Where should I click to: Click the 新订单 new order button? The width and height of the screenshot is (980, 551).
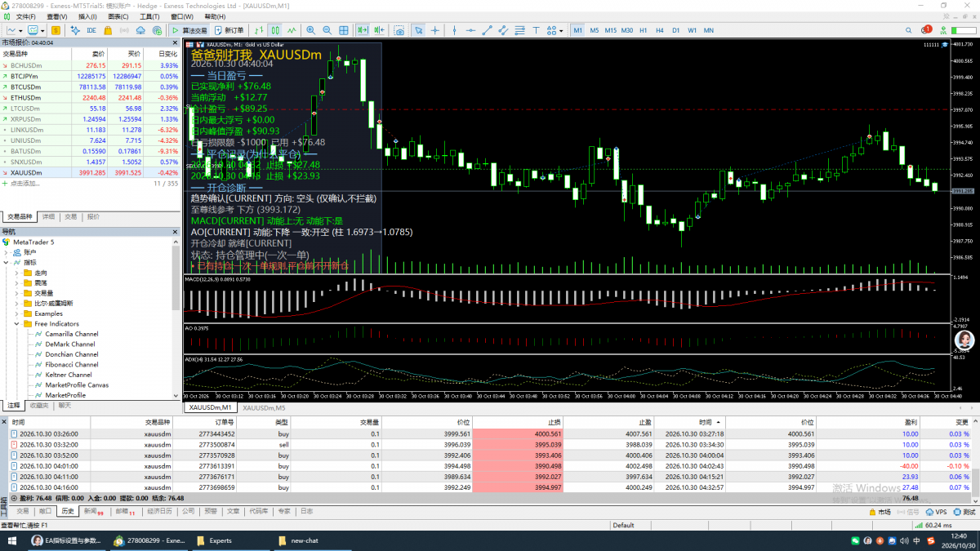228,30
